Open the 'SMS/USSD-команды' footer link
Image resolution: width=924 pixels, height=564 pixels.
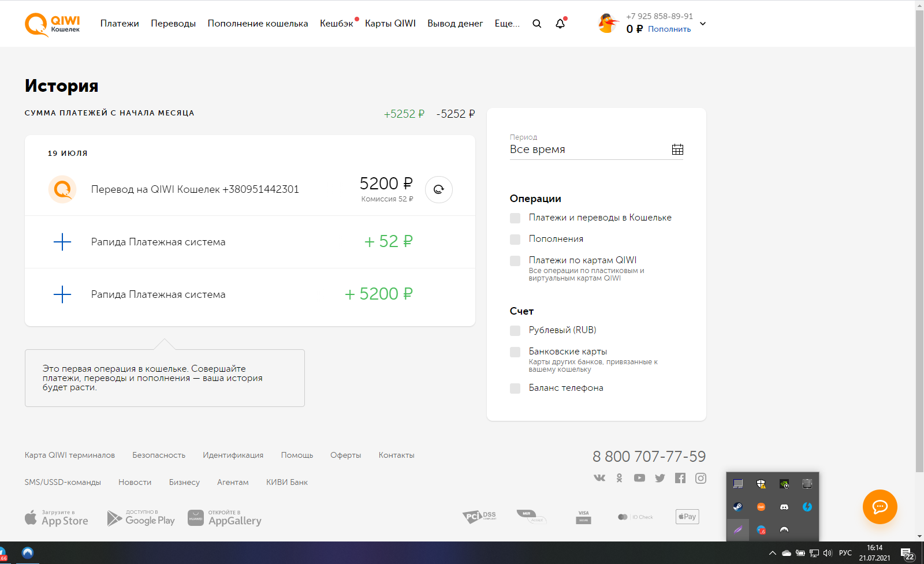coord(63,483)
